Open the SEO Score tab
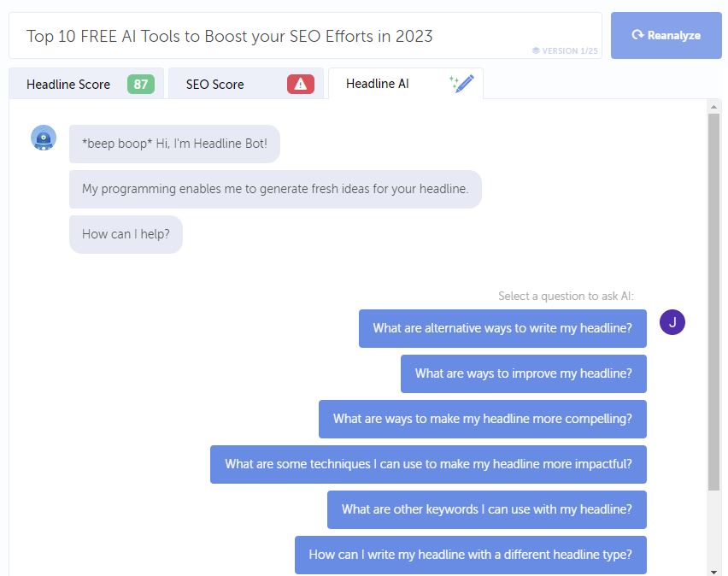The image size is (728, 576). pos(246,84)
